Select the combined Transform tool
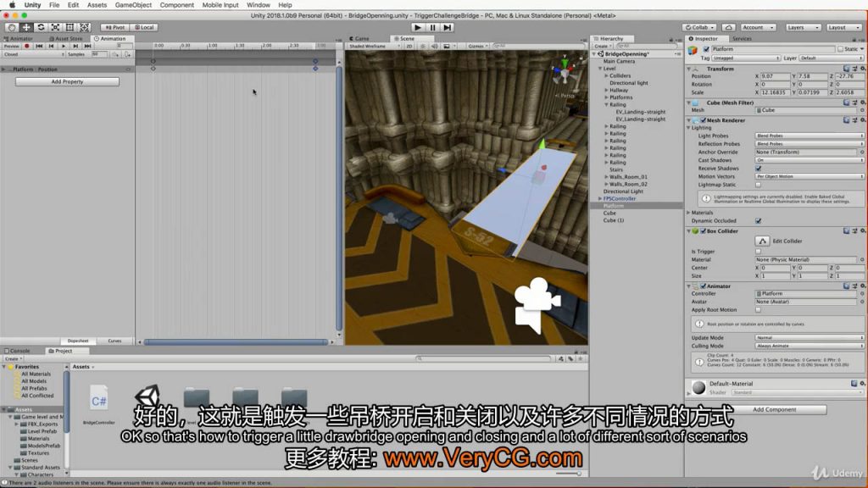868x488 pixels. click(85, 27)
